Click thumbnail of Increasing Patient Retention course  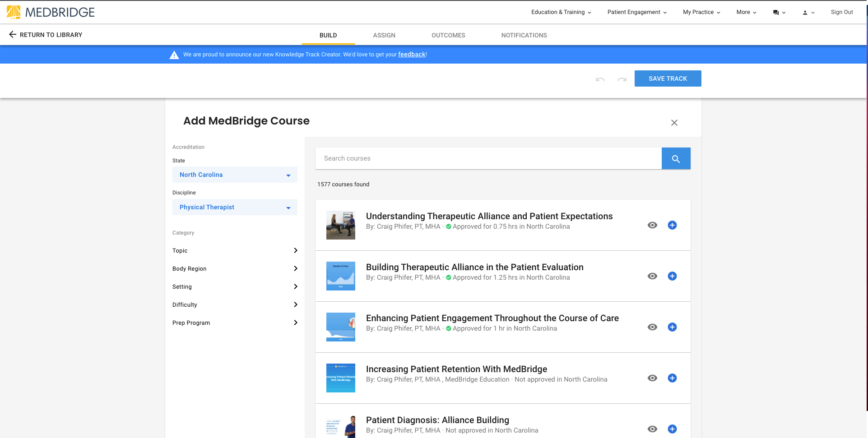341,378
